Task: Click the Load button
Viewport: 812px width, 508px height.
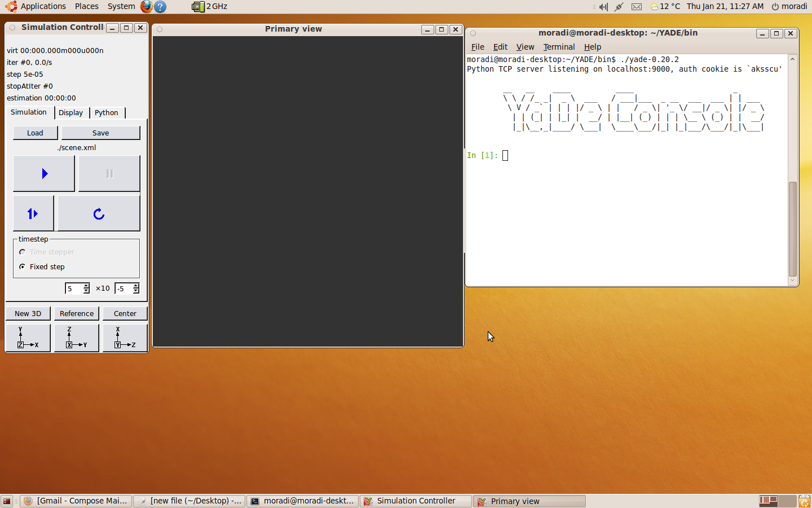Action: 35,133
